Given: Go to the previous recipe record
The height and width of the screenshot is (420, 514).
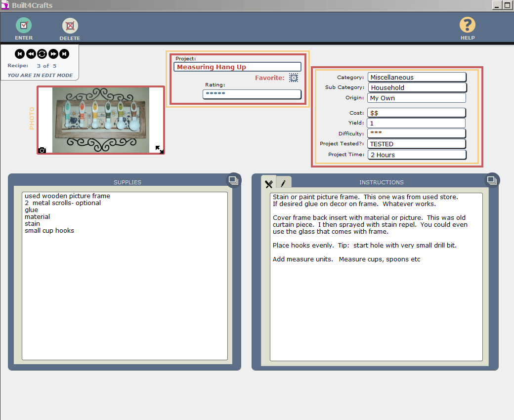Looking at the screenshot, I should 31,54.
